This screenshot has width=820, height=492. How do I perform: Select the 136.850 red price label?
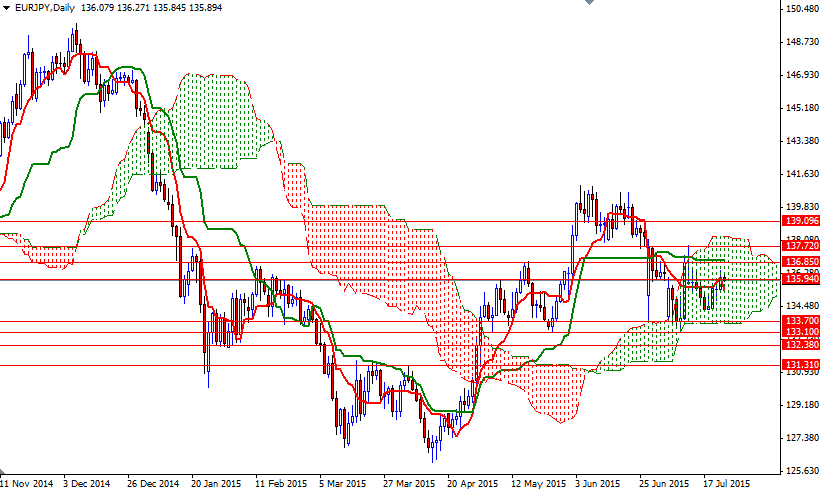coord(800,262)
